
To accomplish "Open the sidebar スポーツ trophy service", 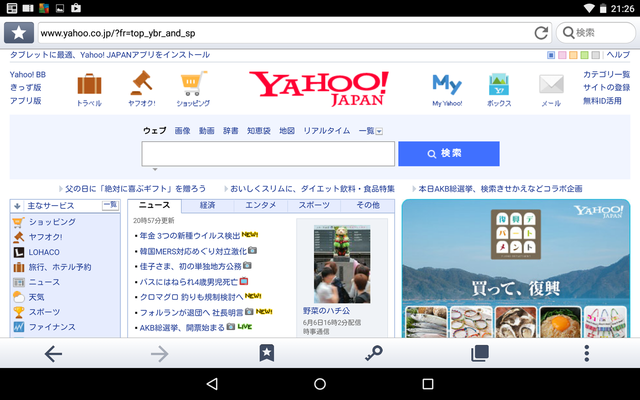I will 36,312.
